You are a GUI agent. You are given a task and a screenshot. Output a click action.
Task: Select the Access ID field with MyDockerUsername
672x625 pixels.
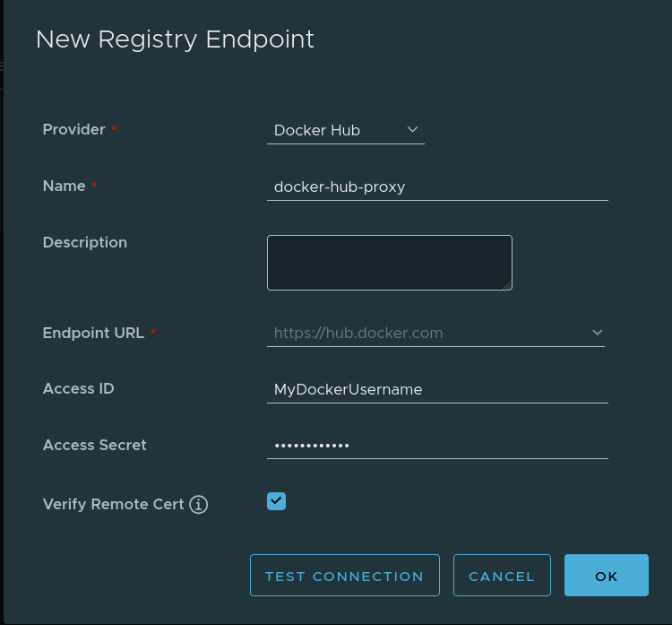[x=437, y=389]
